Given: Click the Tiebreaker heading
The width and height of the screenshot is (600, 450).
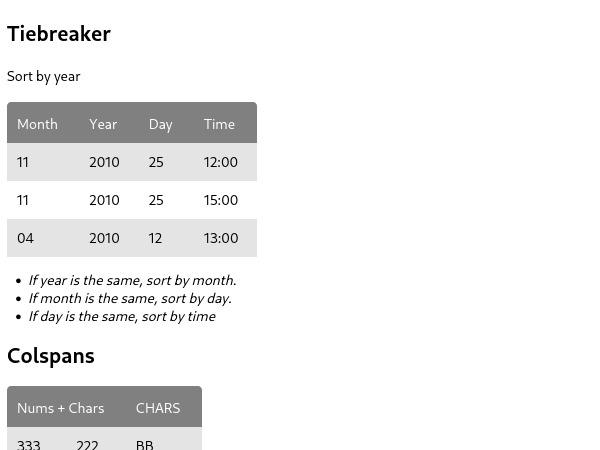Looking at the screenshot, I should (59, 34).
